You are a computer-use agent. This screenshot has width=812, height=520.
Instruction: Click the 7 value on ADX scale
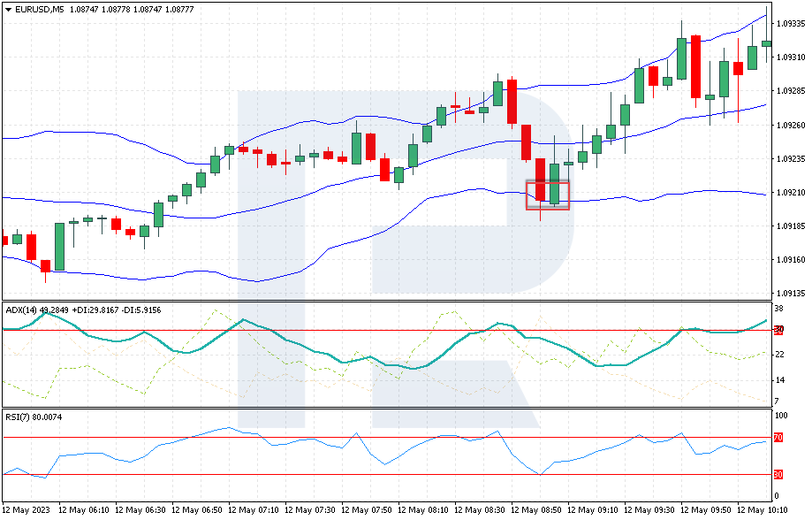pos(777,401)
